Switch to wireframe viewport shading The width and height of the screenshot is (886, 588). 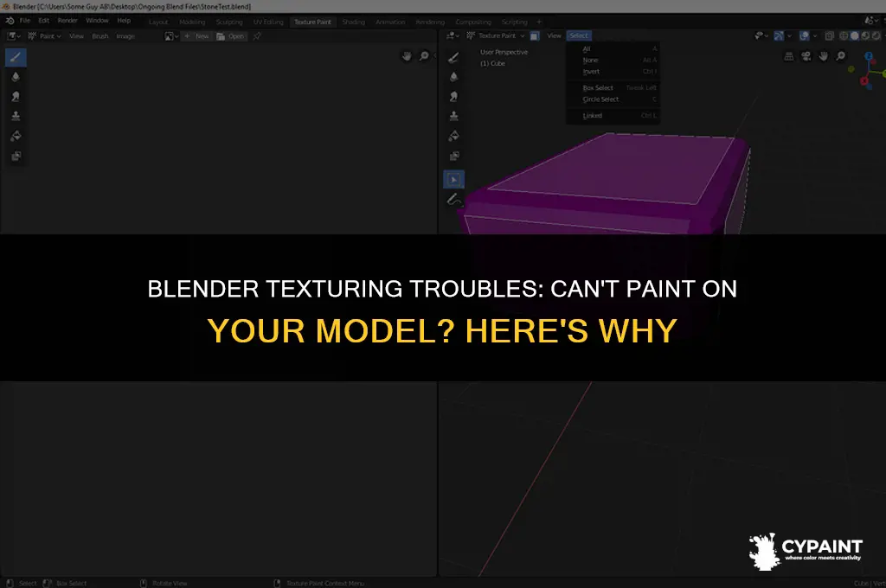point(844,35)
